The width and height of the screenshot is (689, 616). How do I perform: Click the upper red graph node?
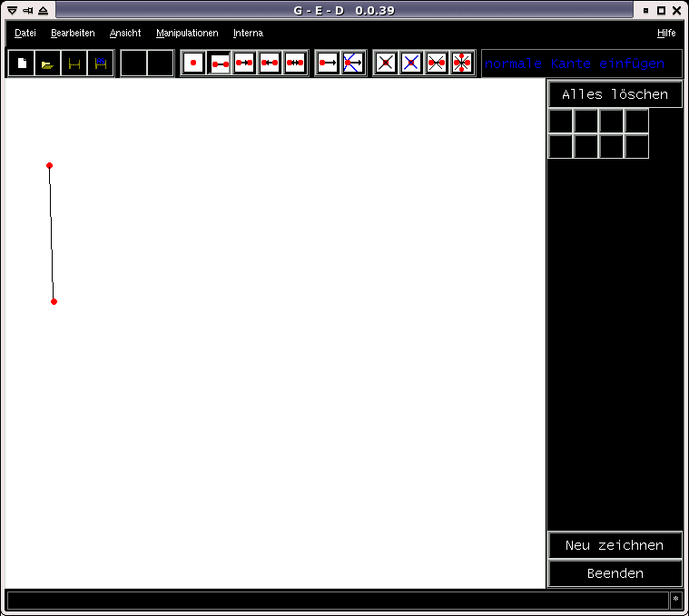coord(50,165)
